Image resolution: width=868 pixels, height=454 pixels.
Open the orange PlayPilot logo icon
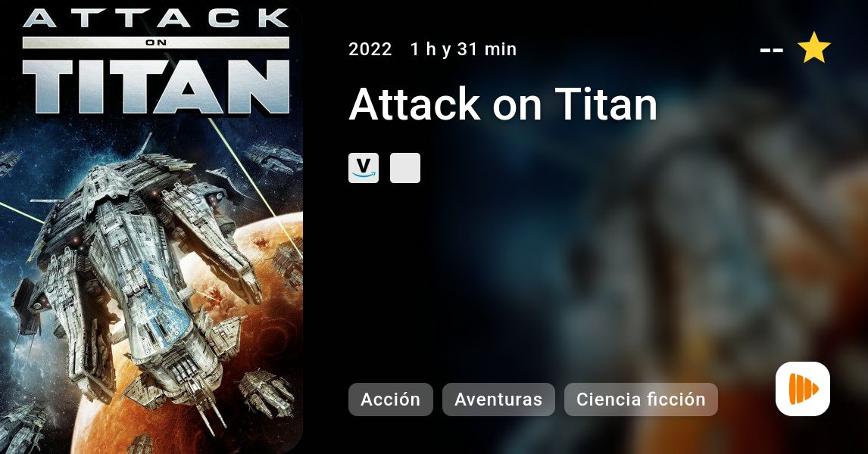[x=803, y=389]
